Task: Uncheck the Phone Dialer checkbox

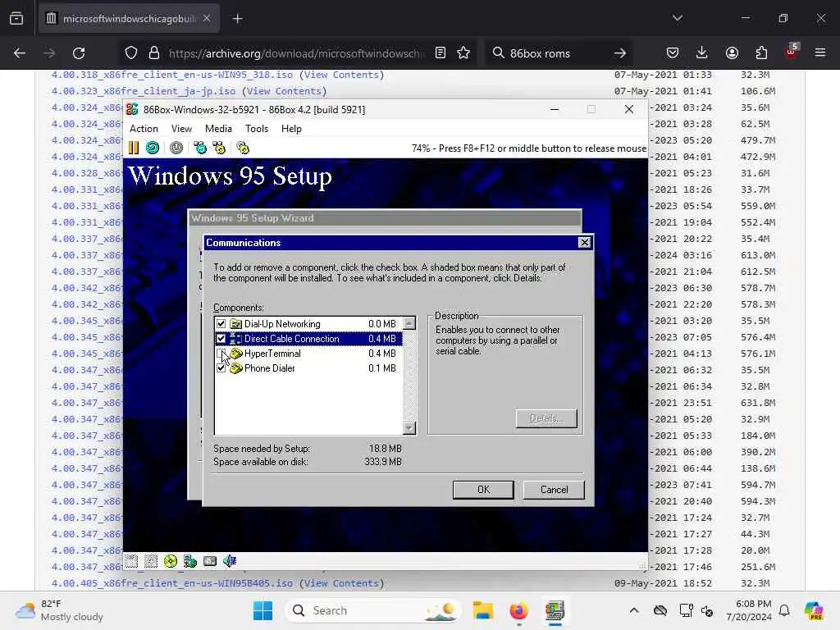Action: (221, 368)
